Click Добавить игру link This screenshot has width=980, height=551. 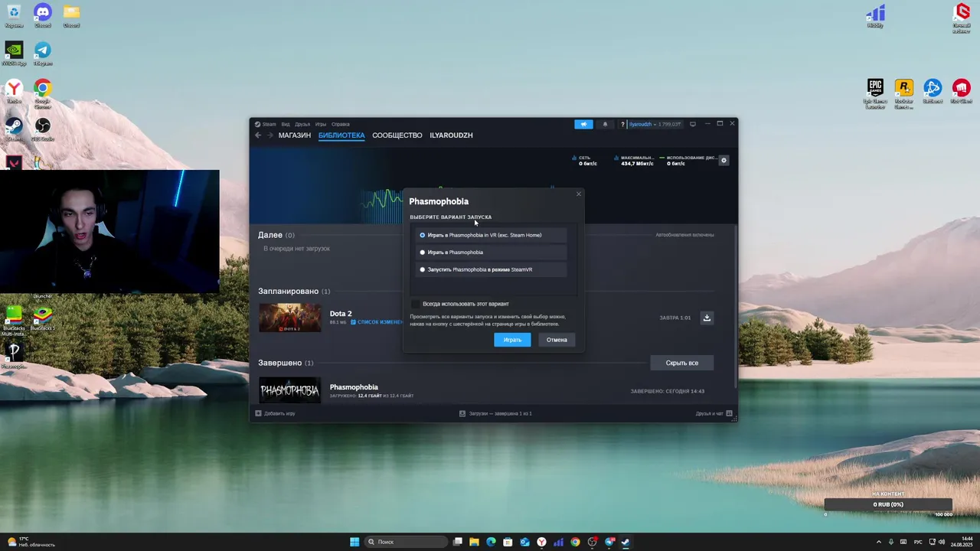coord(279,413)
